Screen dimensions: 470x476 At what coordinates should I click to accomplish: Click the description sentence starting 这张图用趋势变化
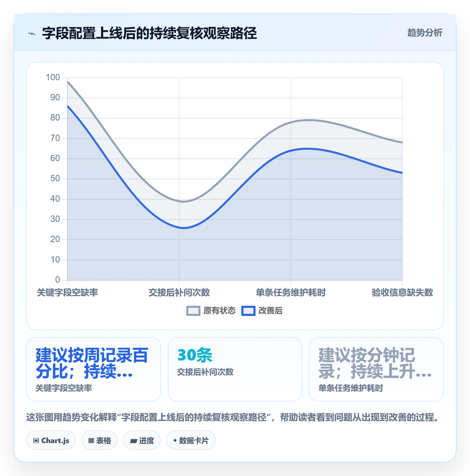[x=234, y=417]
